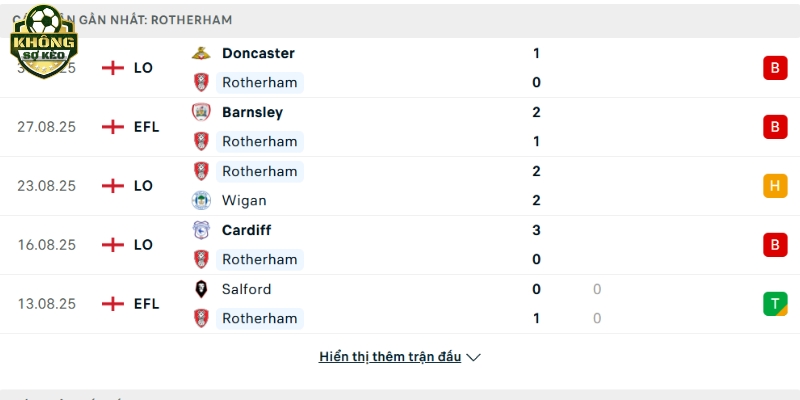Click the Wigan club crest icon
This screenshot has width=800, height=400.
(x=201, y=201)
